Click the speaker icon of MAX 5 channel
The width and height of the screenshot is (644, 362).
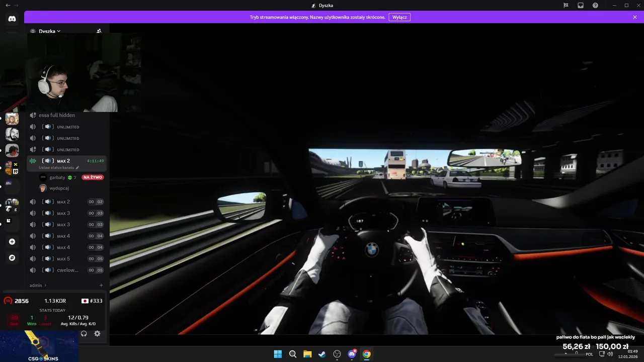pyautogui.click(x=33, y=259)
